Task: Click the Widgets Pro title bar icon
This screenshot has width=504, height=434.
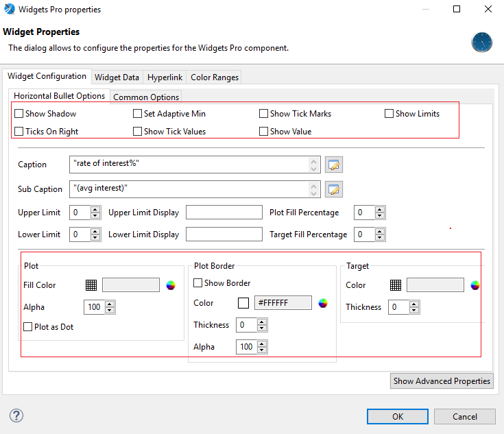Action: (10, 9)
